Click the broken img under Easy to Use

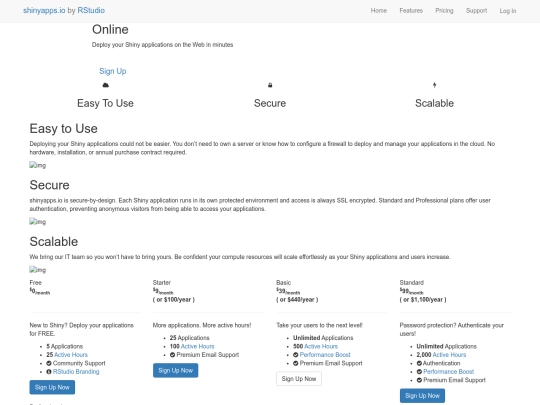coord(38,165)
